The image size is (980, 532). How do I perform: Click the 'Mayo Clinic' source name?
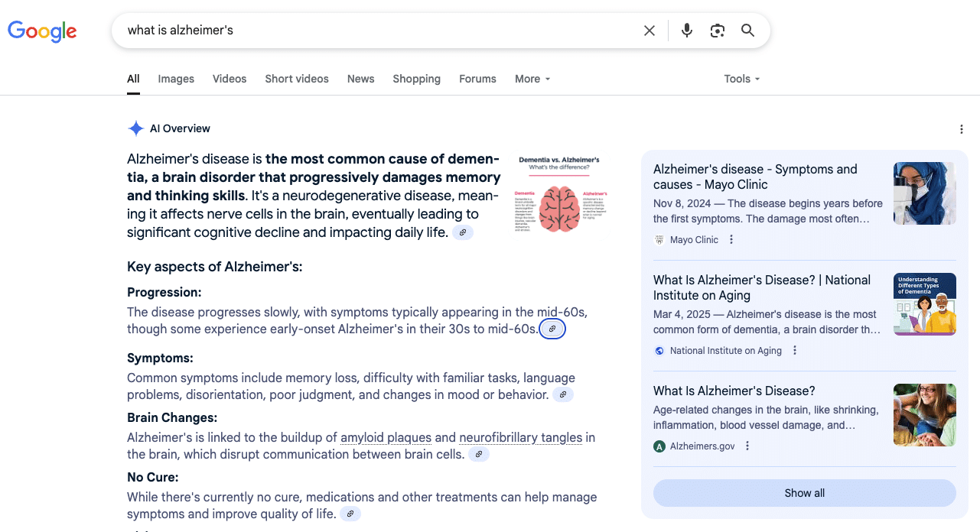point(694,240)
